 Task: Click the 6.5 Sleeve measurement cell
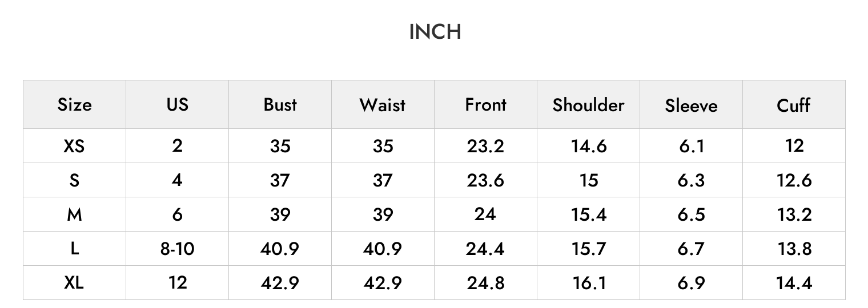coord(691,214)
